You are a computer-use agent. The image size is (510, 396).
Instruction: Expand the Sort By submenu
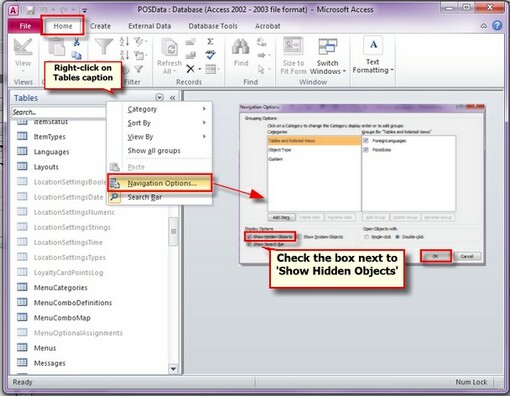tap(204, 123)
